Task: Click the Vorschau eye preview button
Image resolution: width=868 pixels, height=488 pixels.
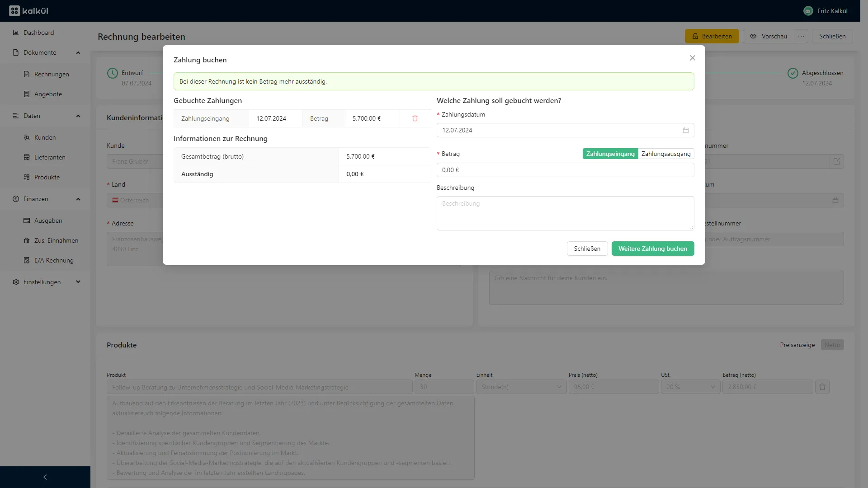Action: coord(768,36)
